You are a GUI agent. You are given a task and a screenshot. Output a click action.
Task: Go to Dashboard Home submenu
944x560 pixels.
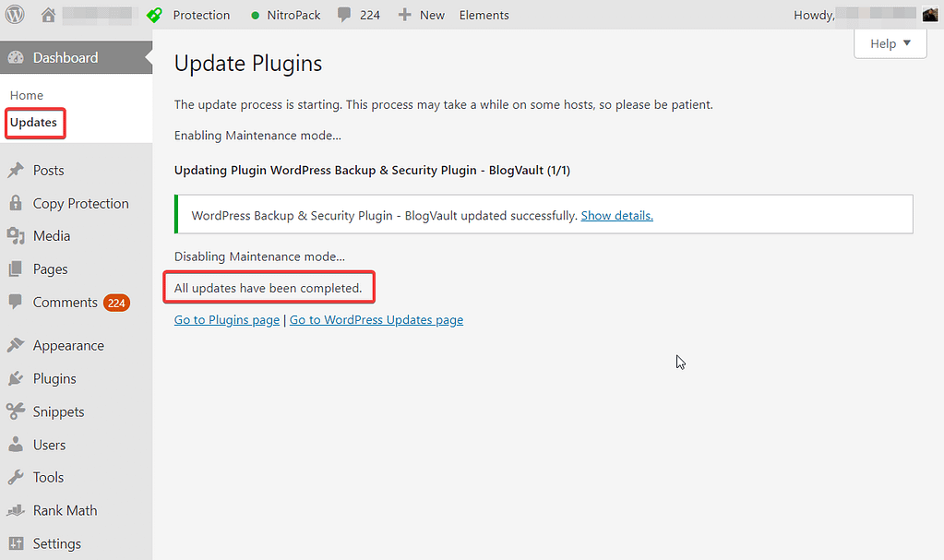click(27, 95)
